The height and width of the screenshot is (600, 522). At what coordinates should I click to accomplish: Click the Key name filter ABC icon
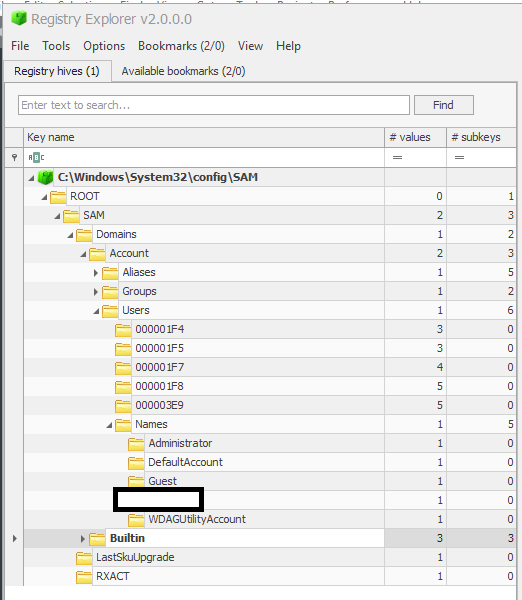coord(36,157)
